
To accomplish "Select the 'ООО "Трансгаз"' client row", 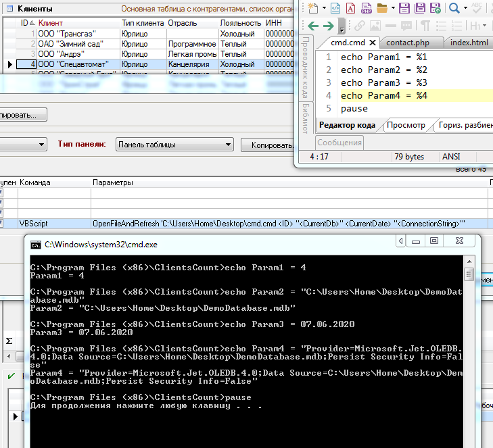I will coord(68,34).
